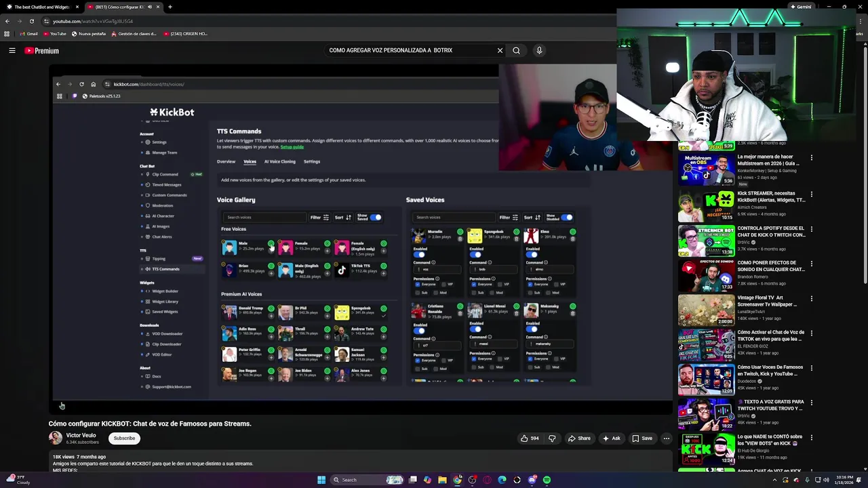The image size is (868, 488).
Task: Toggle Enabled switch under Spongebob saved voice
Action: (475, 255)
